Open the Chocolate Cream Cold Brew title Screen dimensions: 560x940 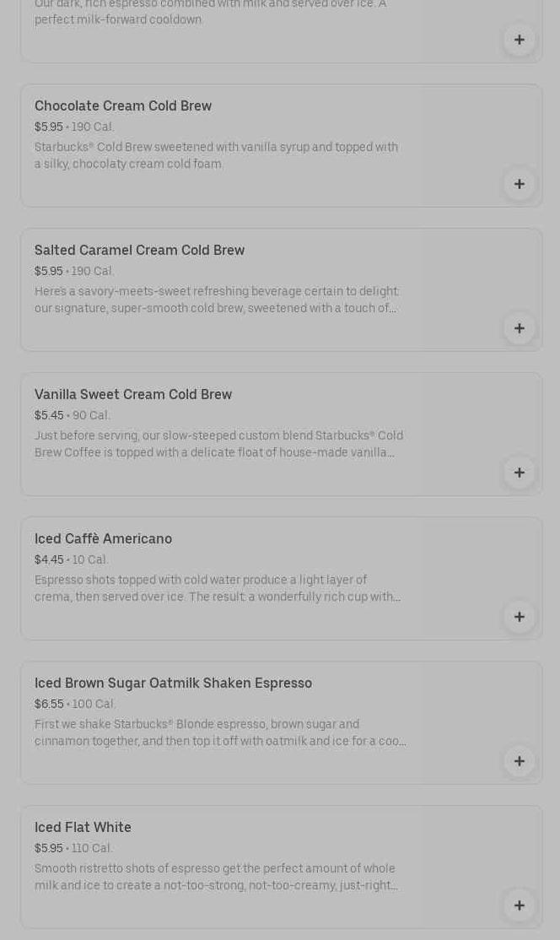[123, 105]
